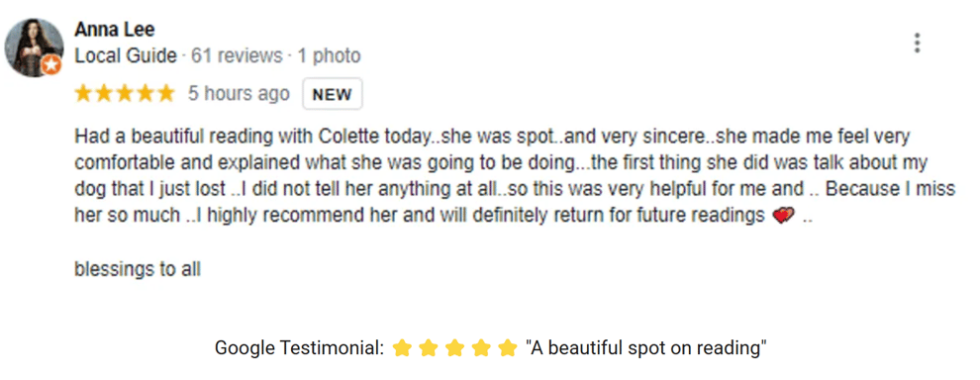Viewport: 980px width, 380px height.
Task: Click the red heart emoji in review
Action: tap(782, 217)
